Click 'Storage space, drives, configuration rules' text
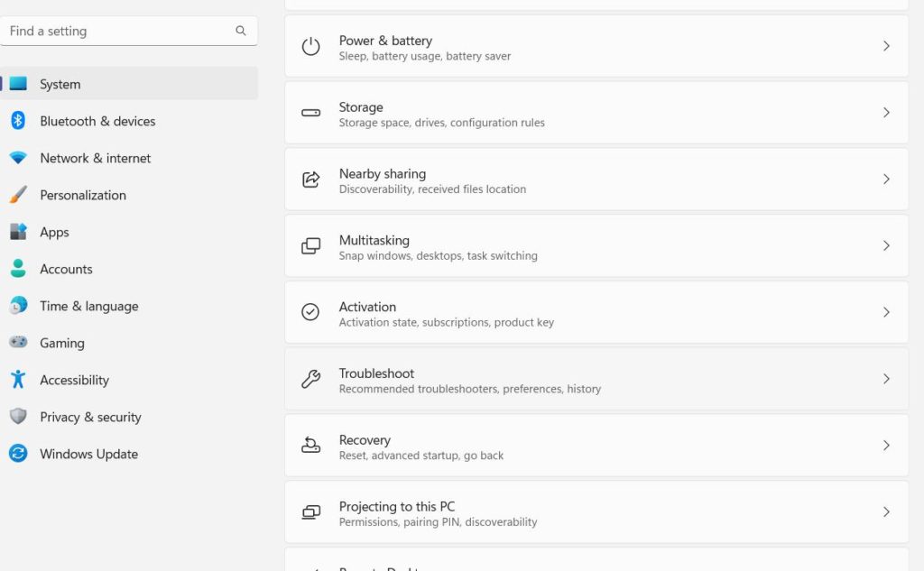Image resolution: width=924 pixels, height=571 pixels. point(442,124)
